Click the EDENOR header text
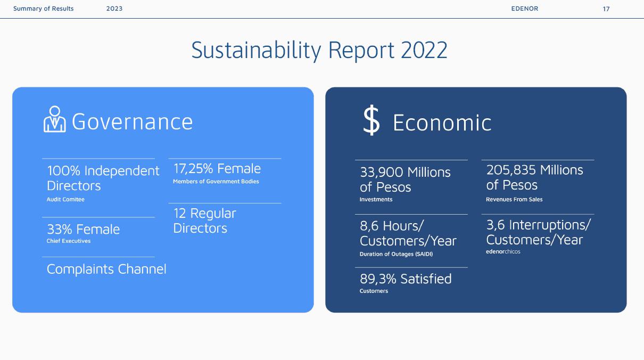644x360 pixels. pos(524,9)
